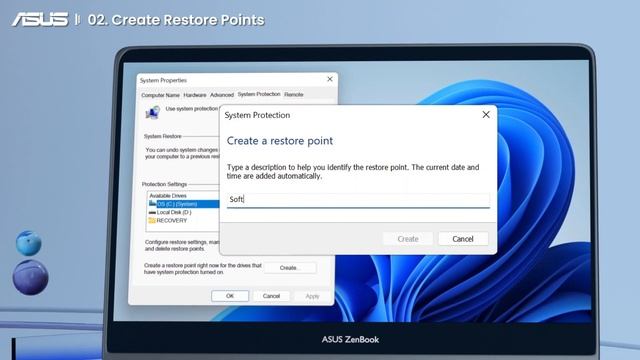Switch to the Computer Name tab
This screenshot has height=360, width=640.
pyautogui.click(x=160, y=95)
